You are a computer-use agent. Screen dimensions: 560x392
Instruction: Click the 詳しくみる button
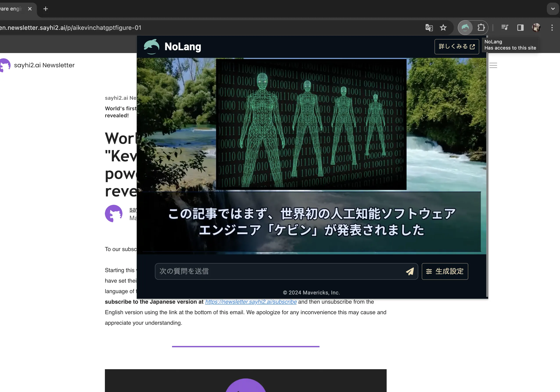pyautogui.click(x=457, y=46)
